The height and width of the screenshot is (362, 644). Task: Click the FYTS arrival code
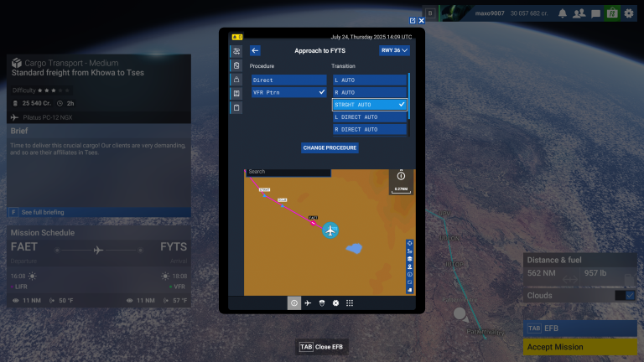tap(174, 247)
